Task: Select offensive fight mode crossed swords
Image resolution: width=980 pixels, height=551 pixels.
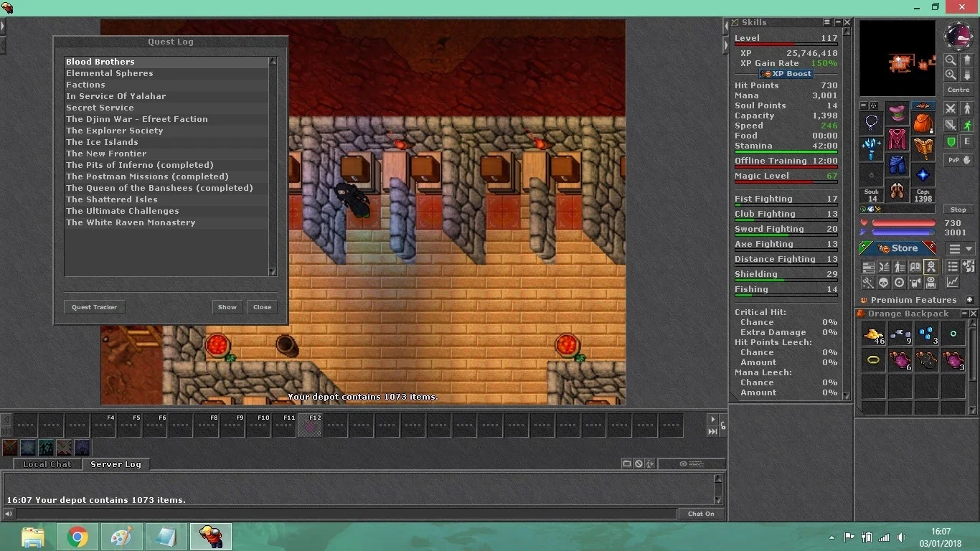Action: click(951, 108)
